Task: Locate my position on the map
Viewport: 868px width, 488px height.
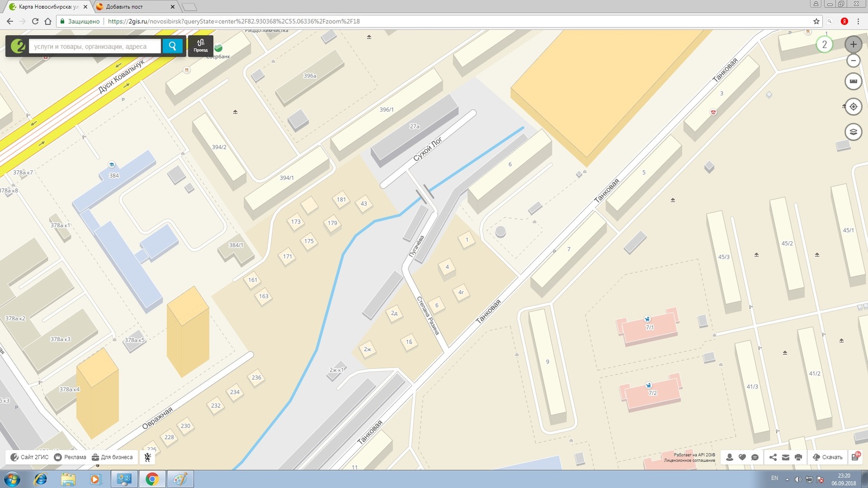Action: 853,106
